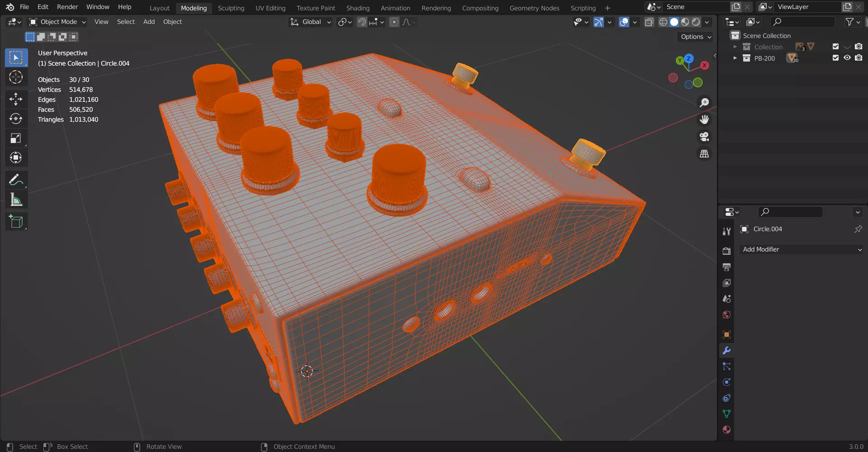Activate the combined Transform tool
This screenshot has width=868, height=452.
pos(16,157)
